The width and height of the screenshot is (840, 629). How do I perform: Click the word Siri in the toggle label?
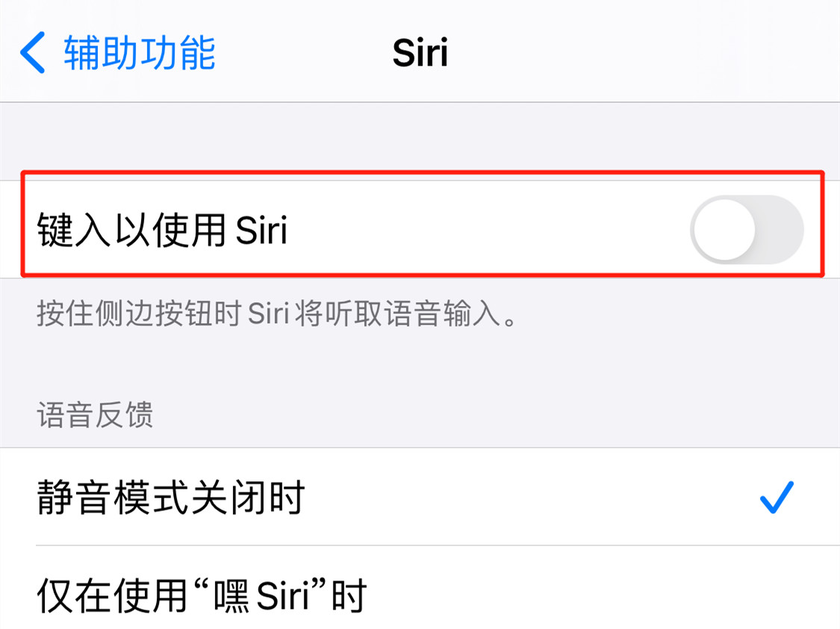pos(261,231)
